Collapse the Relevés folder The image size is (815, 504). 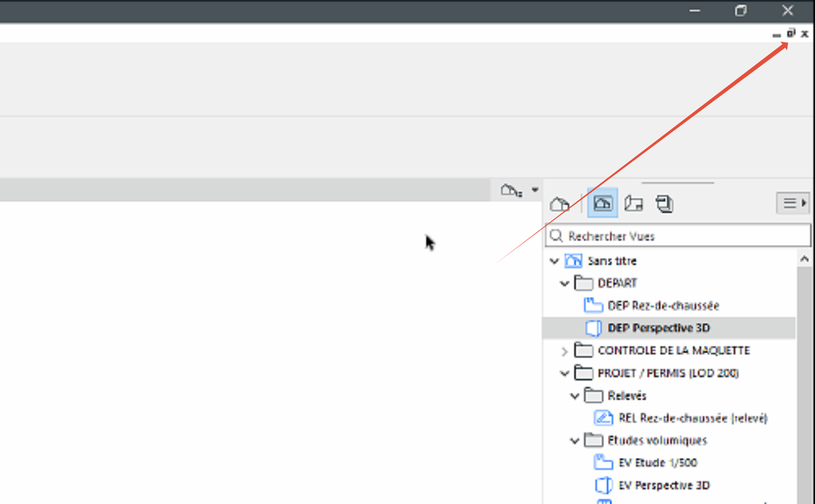(x=575, y=396)
